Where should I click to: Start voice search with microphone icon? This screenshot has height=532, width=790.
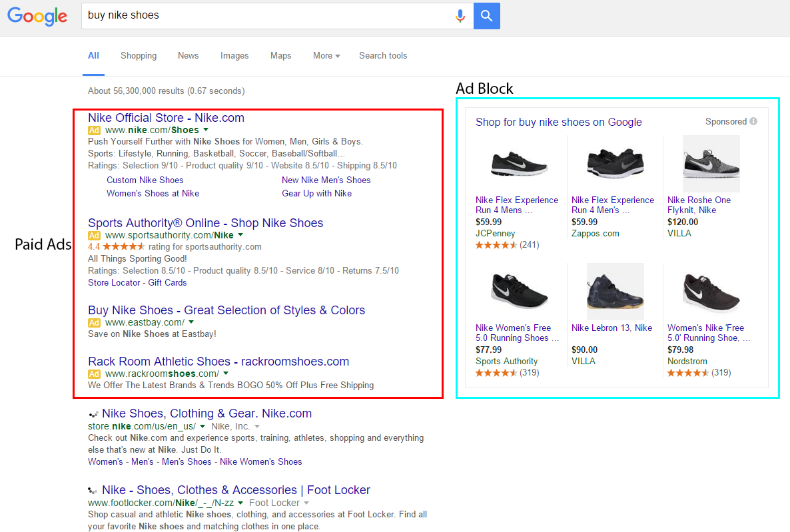[460, 15]
